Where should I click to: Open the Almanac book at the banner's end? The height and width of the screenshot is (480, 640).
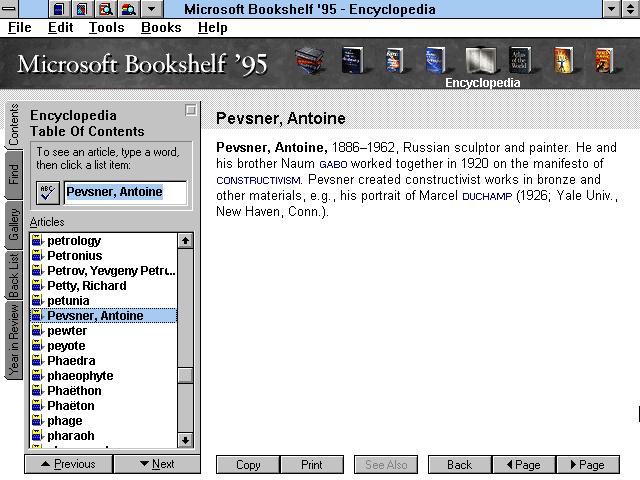[604, 60]
